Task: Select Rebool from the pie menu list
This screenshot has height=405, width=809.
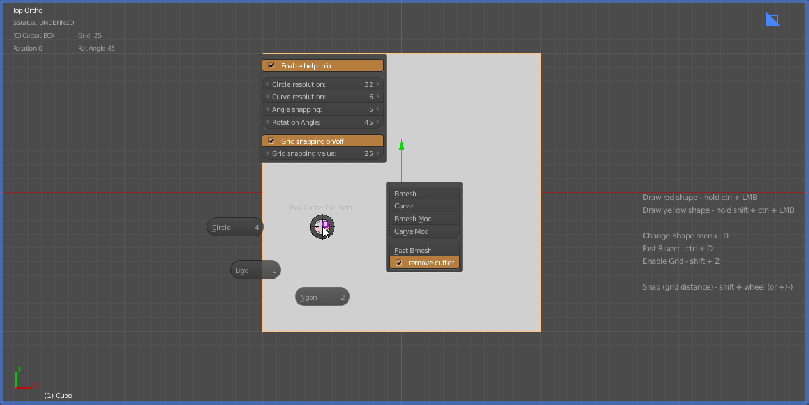Action: coord(424,193)
